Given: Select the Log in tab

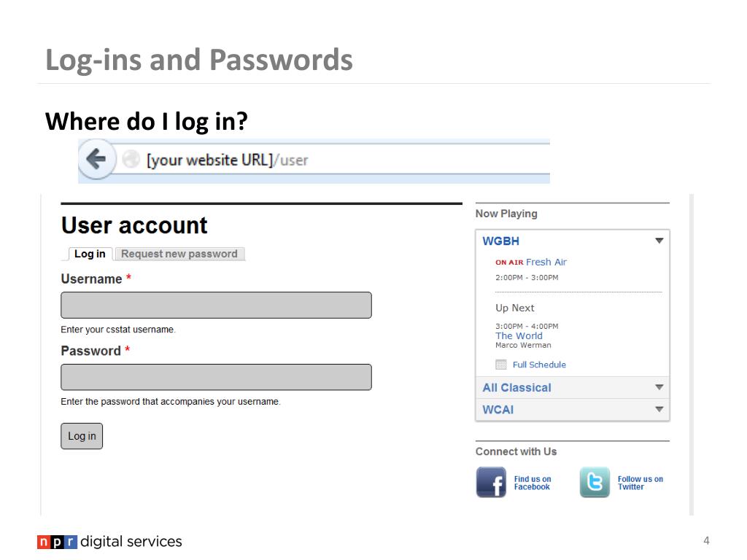Looking at the screenshot, I should 90,254.
